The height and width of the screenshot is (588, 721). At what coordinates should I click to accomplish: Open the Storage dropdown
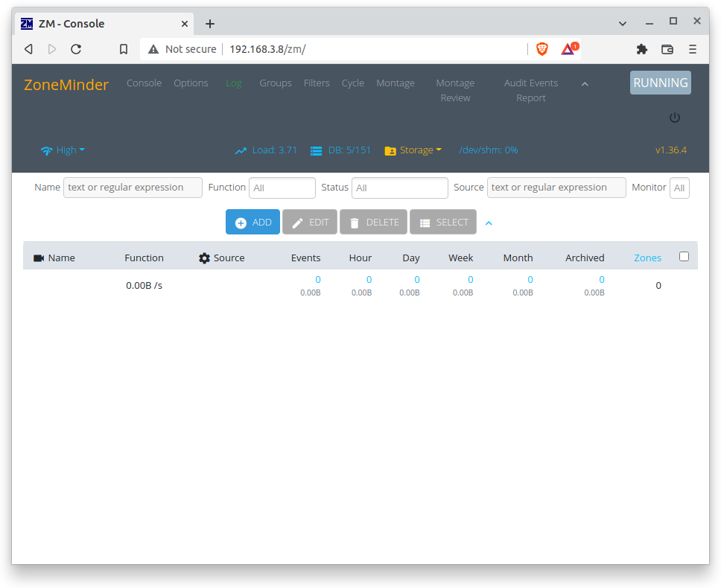coord(420,150)
